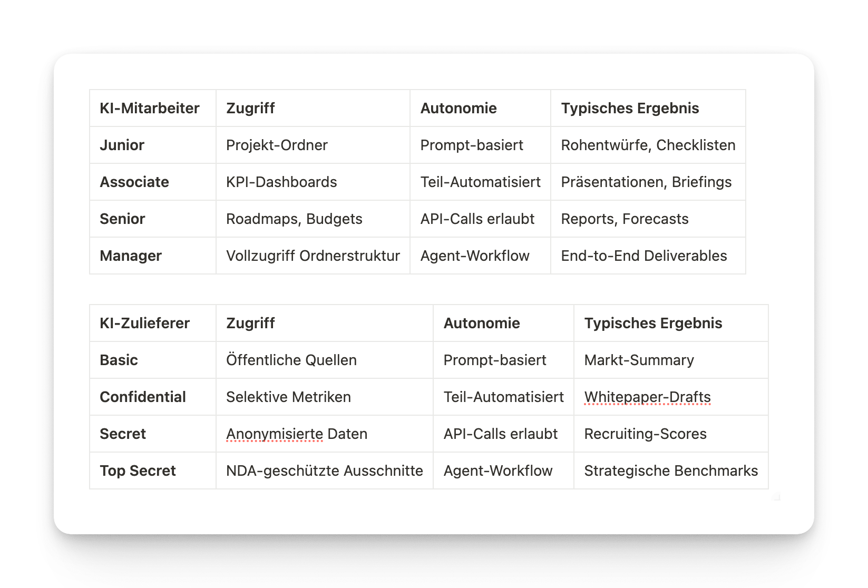Select the Vollzugriff Ordnerstruktur cell

[313, 256]
